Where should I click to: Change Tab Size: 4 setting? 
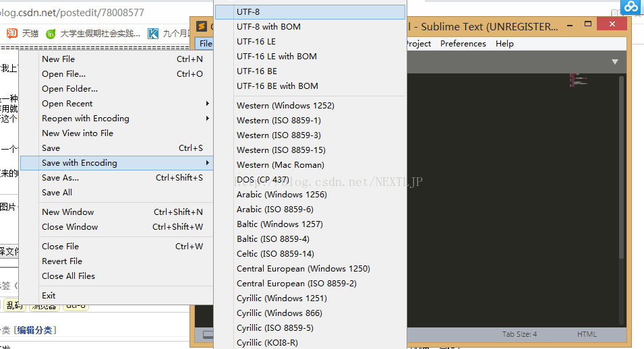click(519, 334)
